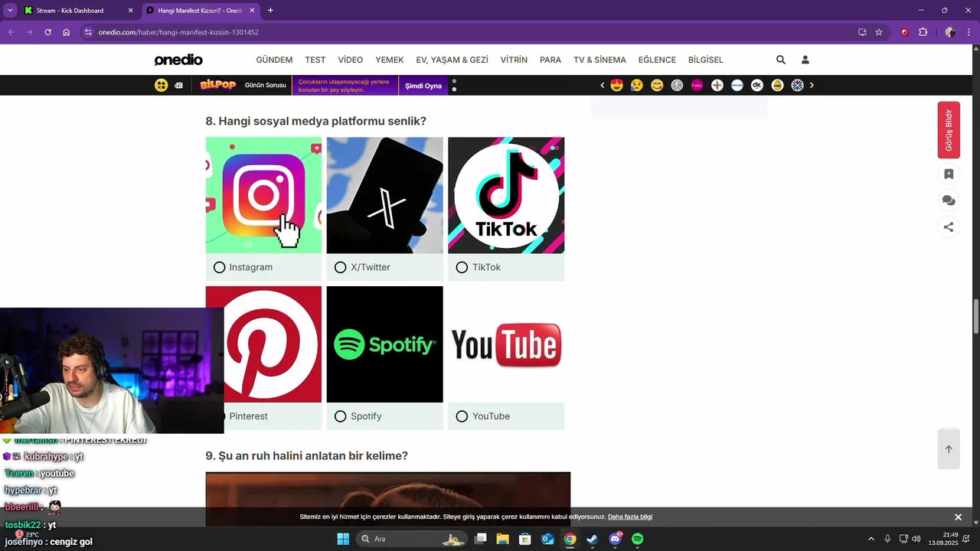Open EV, YAŞAM & GEZİ section
The image size is (980, 551).
tap(452, 60)
